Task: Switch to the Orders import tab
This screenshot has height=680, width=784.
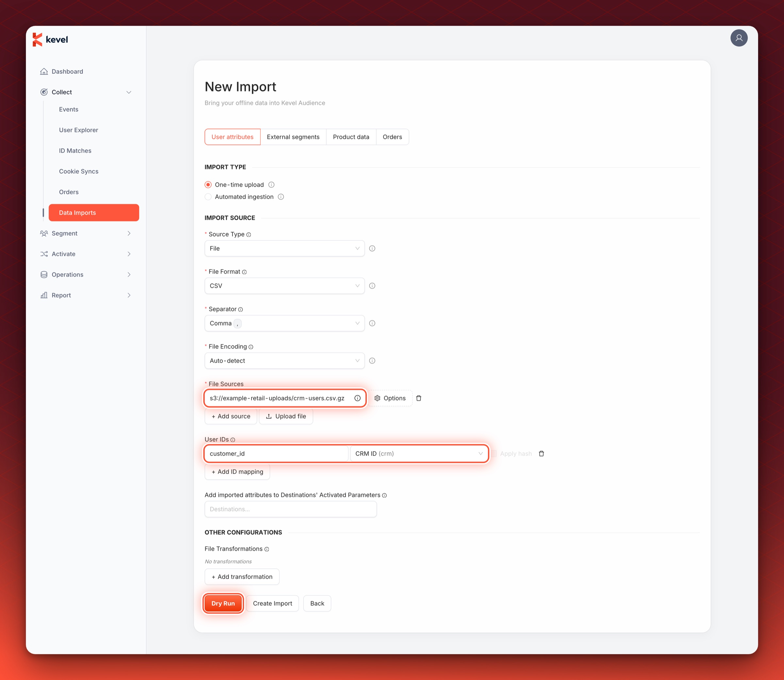Action: click(x=392, y=137)
